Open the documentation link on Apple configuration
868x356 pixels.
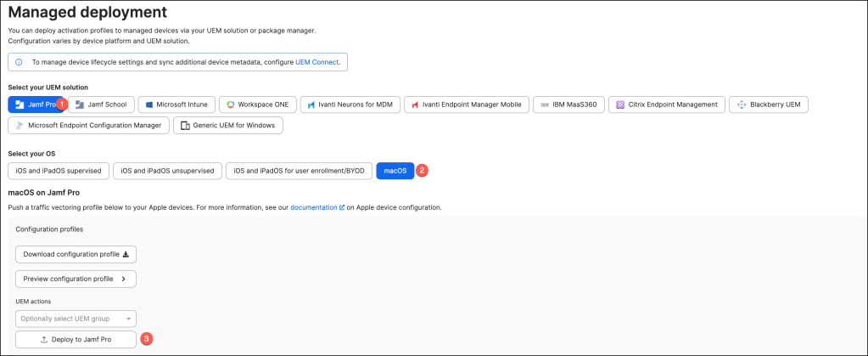(314, 207)
